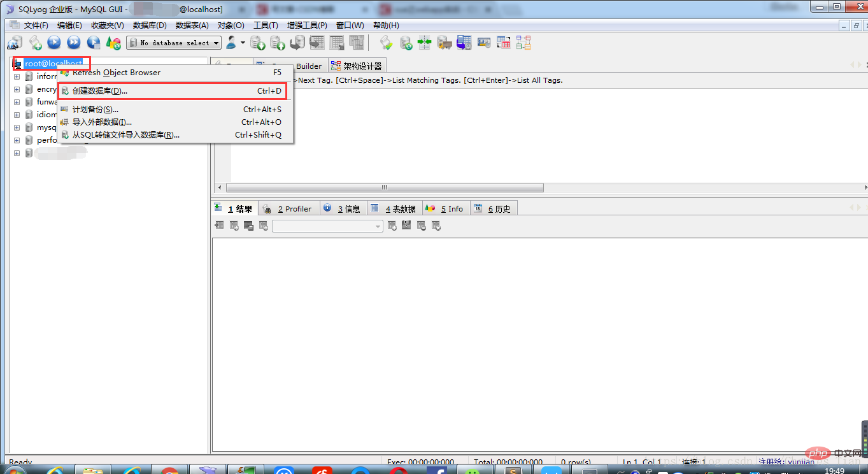
Task: Click the execute all queries double-arrow icon
Action: pos(74,43)
